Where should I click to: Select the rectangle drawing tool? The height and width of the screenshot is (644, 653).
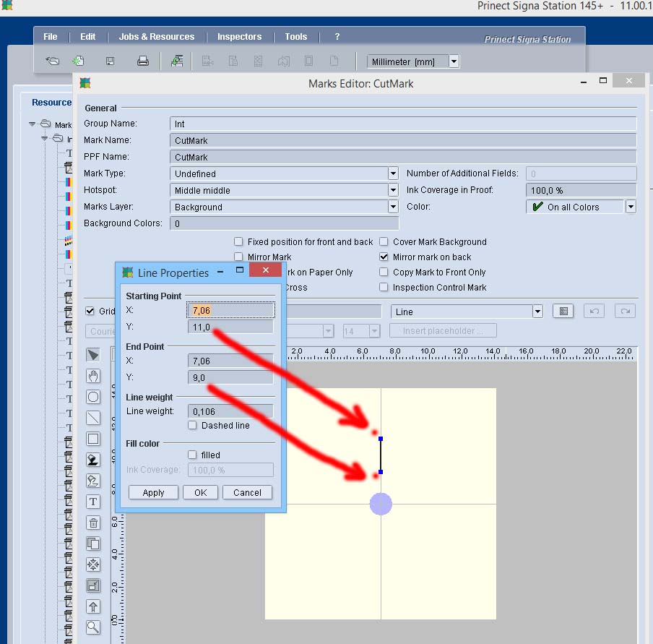click(x=93, y=439)
